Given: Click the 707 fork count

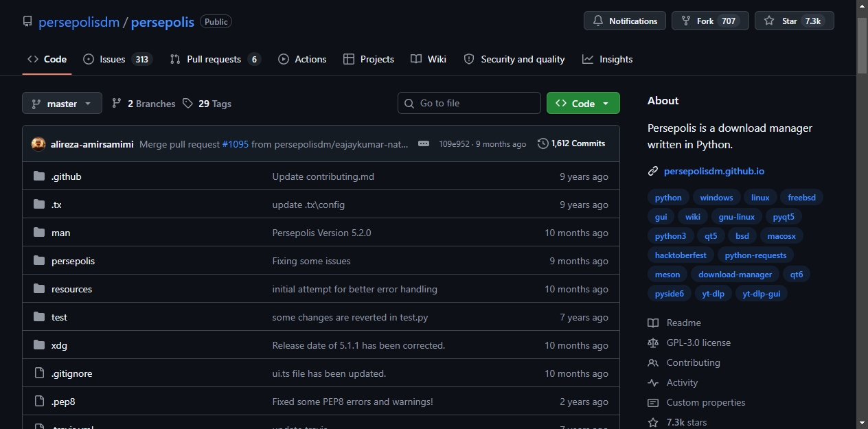Looking at the screenshot, I should pos(729,21).
